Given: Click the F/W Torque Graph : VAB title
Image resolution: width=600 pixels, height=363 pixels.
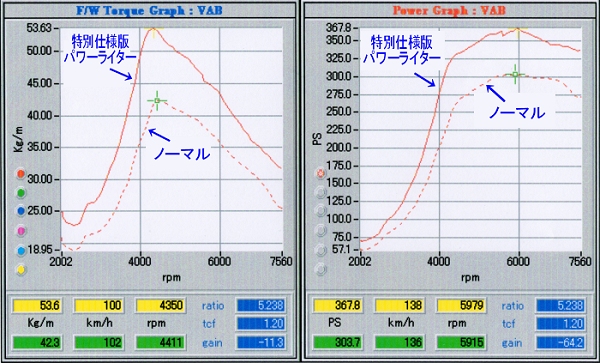Looking at the screenshot, I should tap(149, 10).
